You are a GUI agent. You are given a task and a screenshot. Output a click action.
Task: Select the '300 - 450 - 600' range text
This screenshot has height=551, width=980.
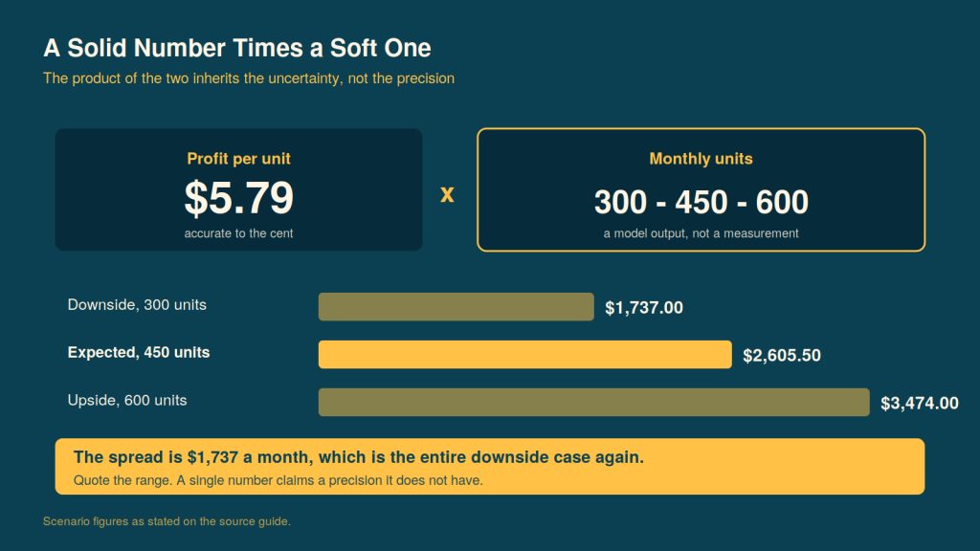(x=702, y=202)
